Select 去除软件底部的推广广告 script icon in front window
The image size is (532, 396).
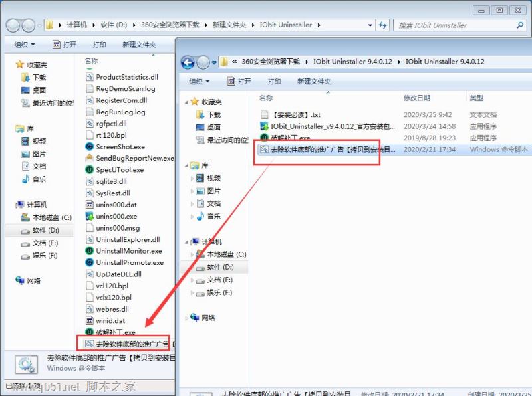click(x=264, y=149)
